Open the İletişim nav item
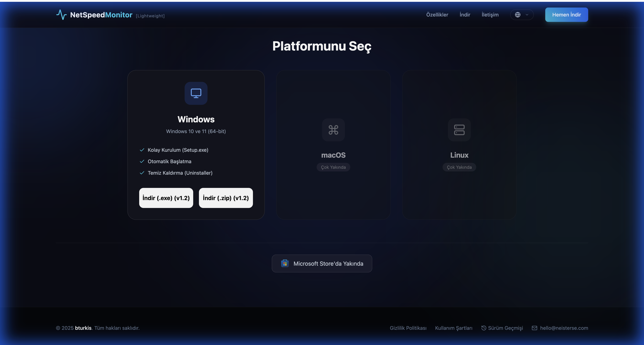 point(490,15)
